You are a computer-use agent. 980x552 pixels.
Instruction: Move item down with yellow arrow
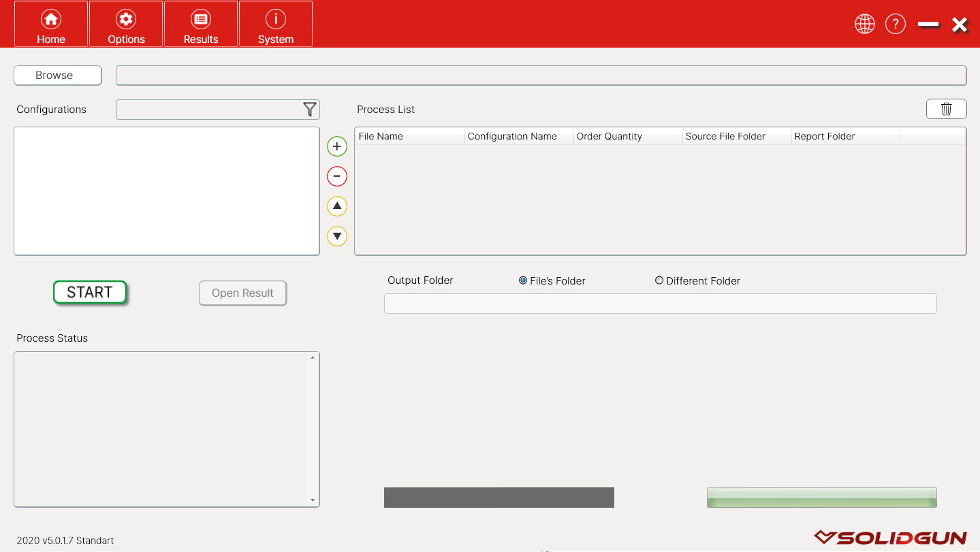tap(337, 236)
